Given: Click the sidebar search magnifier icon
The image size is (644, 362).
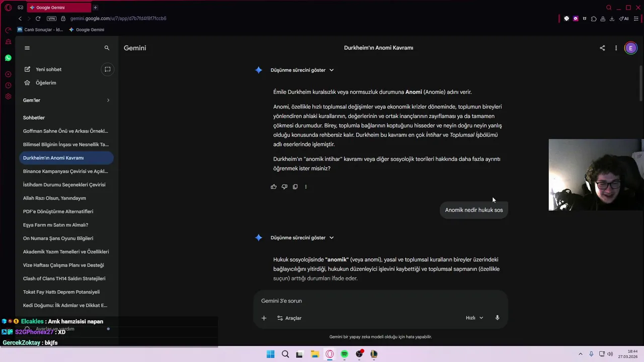Looking at the screenshot, I should coord(107,48).
